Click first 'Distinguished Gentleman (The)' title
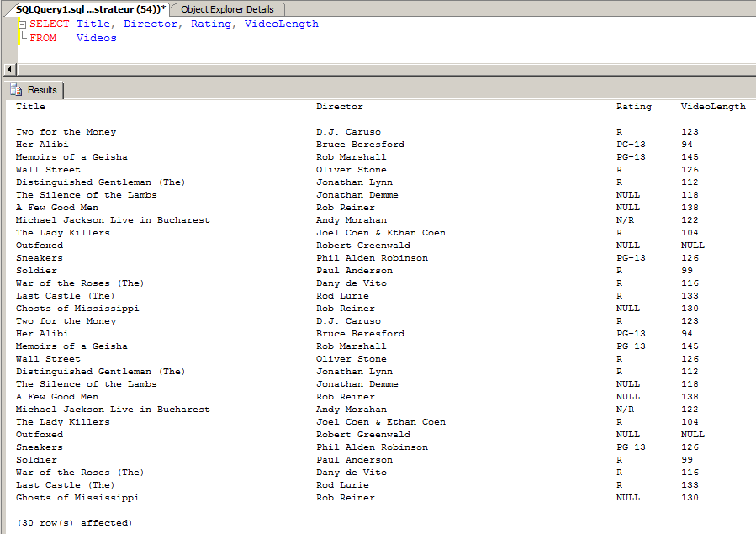756x534 pixels. point(100,182)
